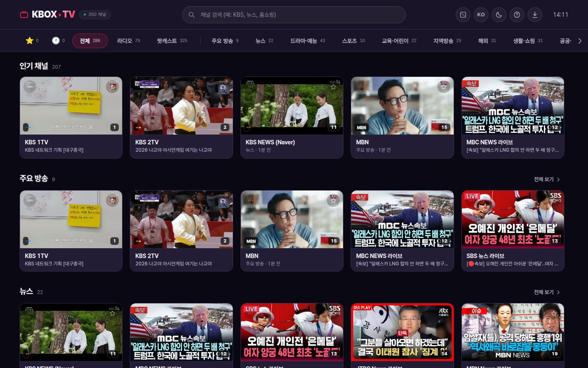This screenshot has width=588, height=368.
Task: Select the 뉴스 22 category tab
Action: (x=264, y=41)
